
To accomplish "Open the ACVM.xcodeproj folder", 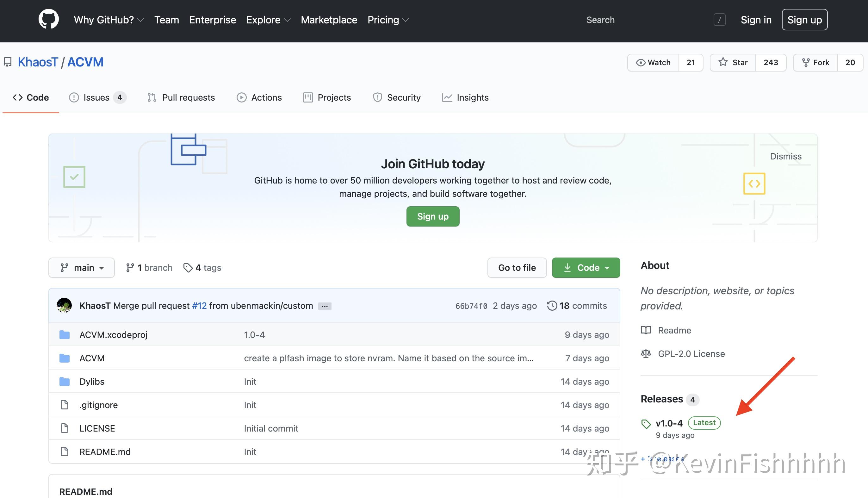I will coord(114,334).
